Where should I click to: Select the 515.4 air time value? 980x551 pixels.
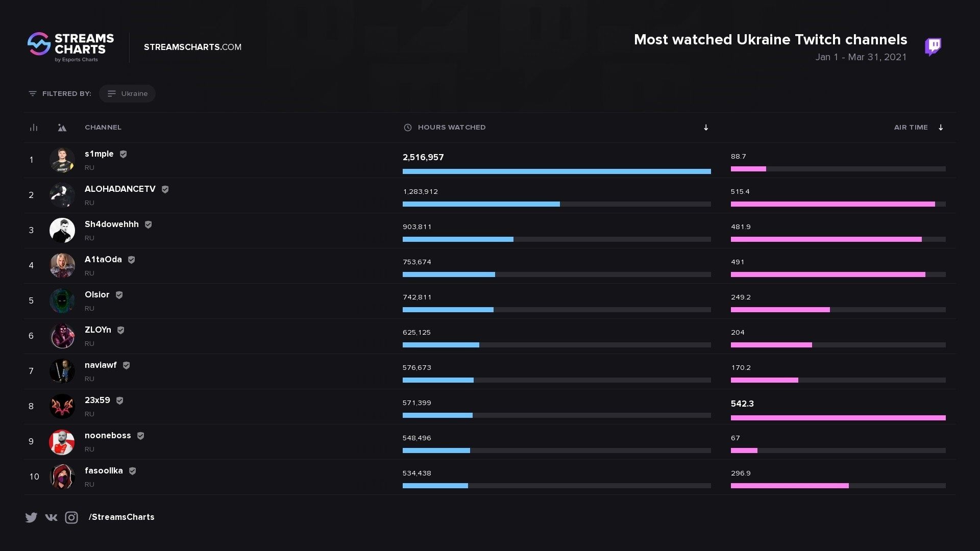pyautogui.click(x=740, y=192)
